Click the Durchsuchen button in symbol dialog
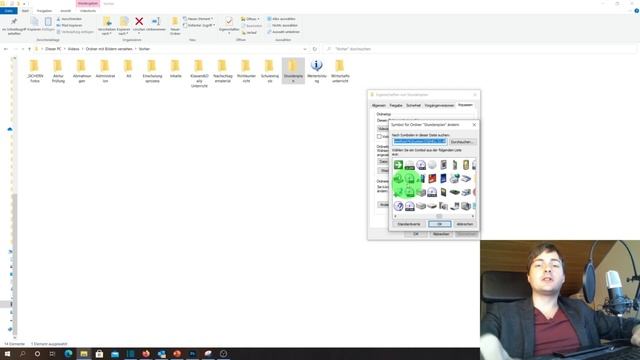640x360 pixels. pos(462,142)
